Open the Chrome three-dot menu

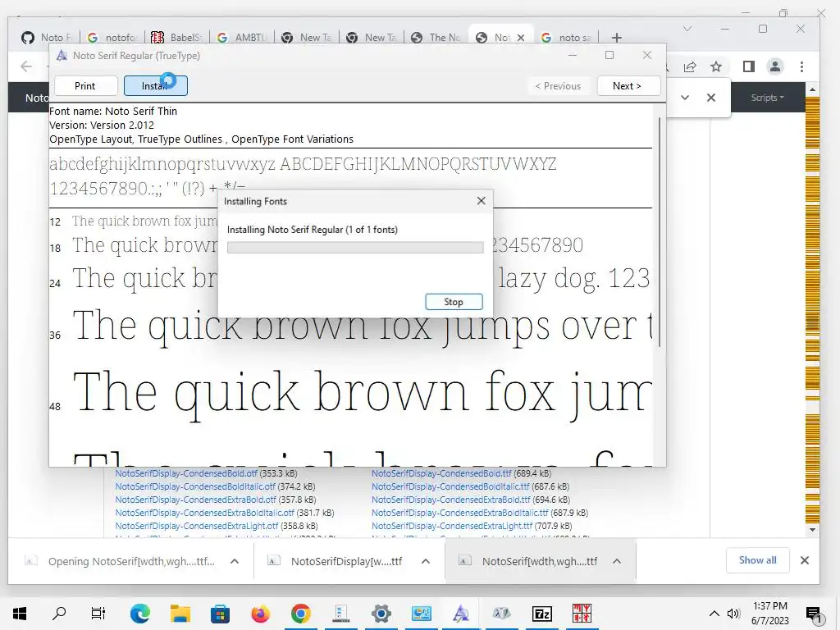click(x=801, y=66)
